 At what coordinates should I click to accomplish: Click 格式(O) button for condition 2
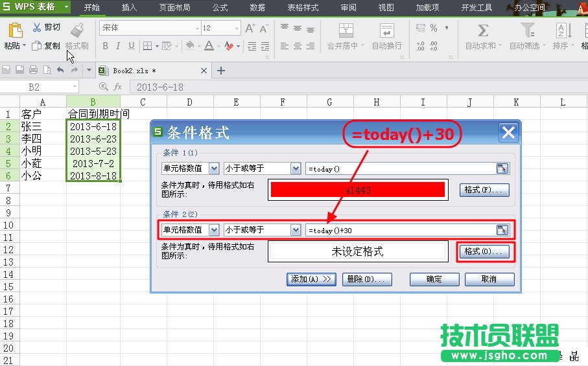coord(484,251)
